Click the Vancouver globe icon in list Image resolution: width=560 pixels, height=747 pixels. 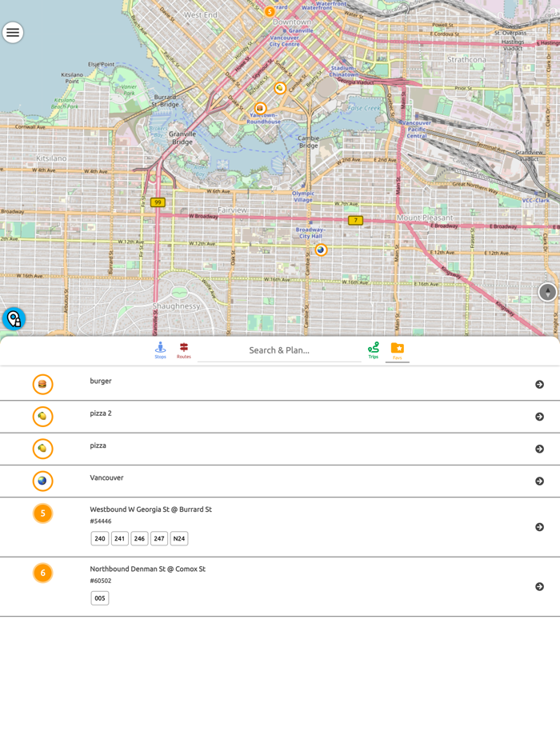tap(43, 481)
